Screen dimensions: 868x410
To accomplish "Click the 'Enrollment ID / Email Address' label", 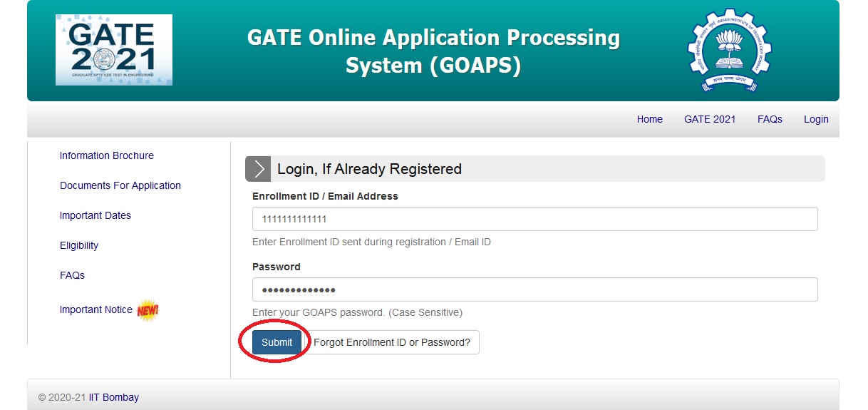I will tap(325, 196).
